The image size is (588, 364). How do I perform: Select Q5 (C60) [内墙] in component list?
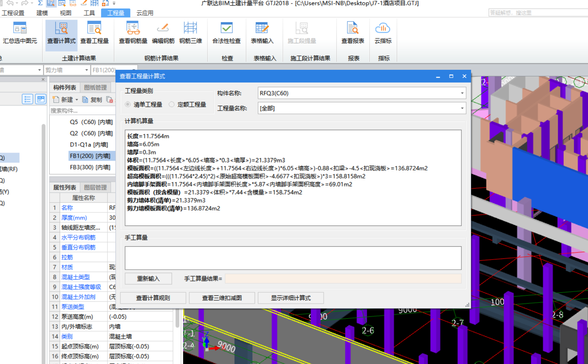91,122
